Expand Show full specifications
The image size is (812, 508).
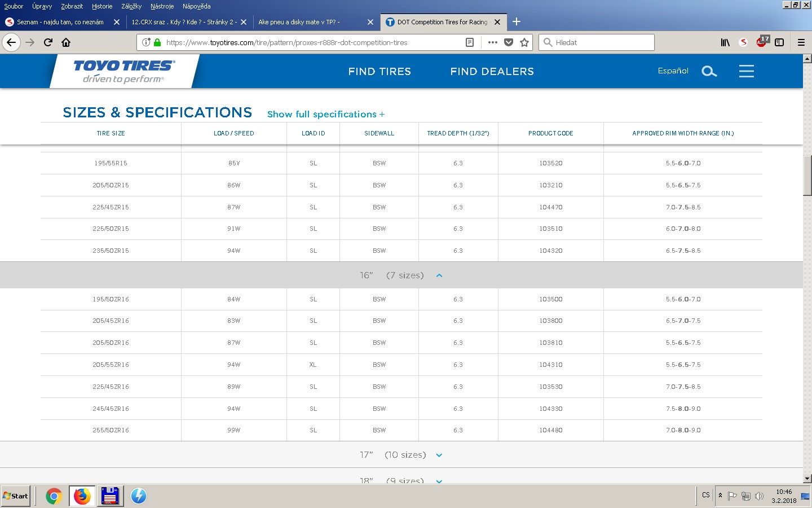[326, 114]
